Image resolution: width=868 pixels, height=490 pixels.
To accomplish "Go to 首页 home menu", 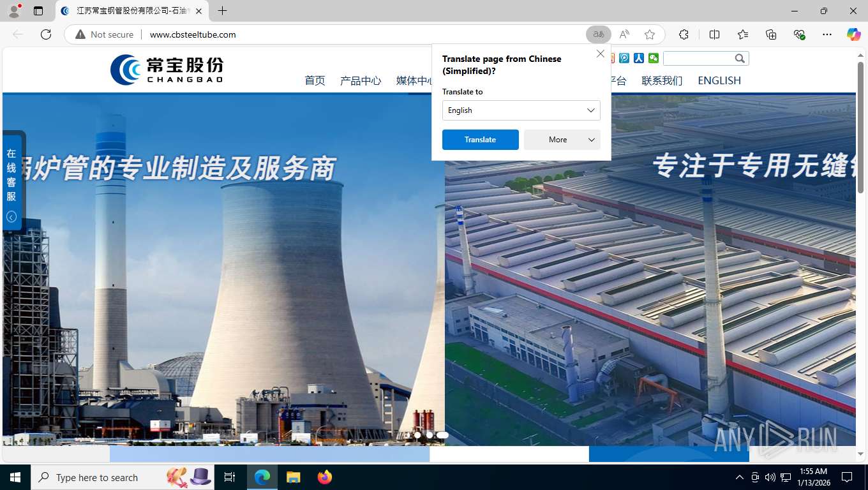I will point(315,80).
